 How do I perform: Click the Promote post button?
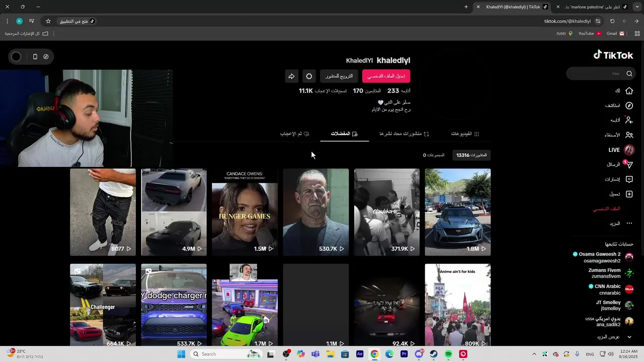pos(339,76)
